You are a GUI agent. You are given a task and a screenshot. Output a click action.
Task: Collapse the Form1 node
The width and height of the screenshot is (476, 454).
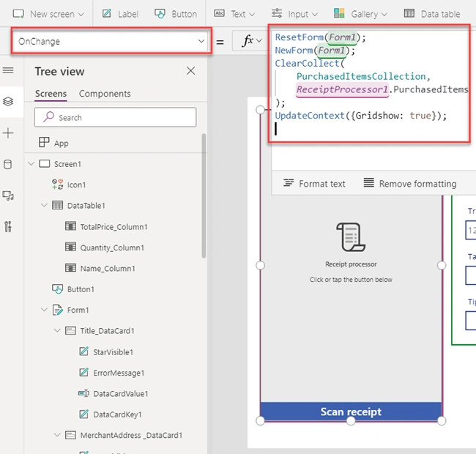(45, 310)
